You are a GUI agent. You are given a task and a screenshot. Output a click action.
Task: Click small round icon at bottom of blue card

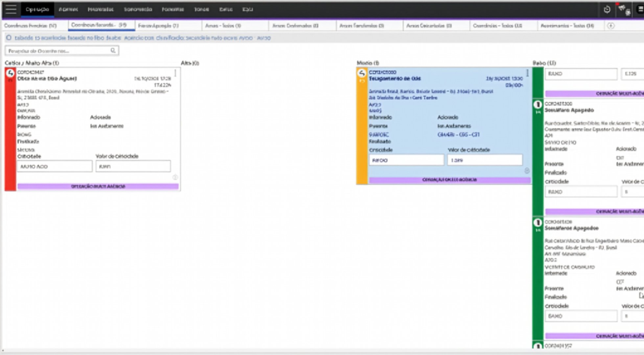coord(527,171)
